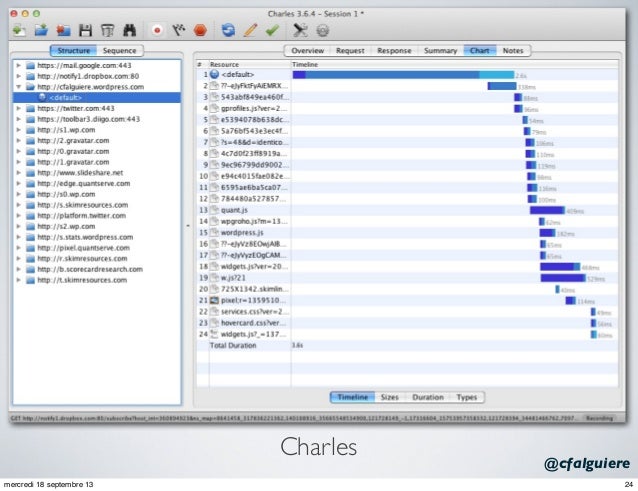Click the w.js?21 timeline bar

pyautogui.click(x=563, y=278)
